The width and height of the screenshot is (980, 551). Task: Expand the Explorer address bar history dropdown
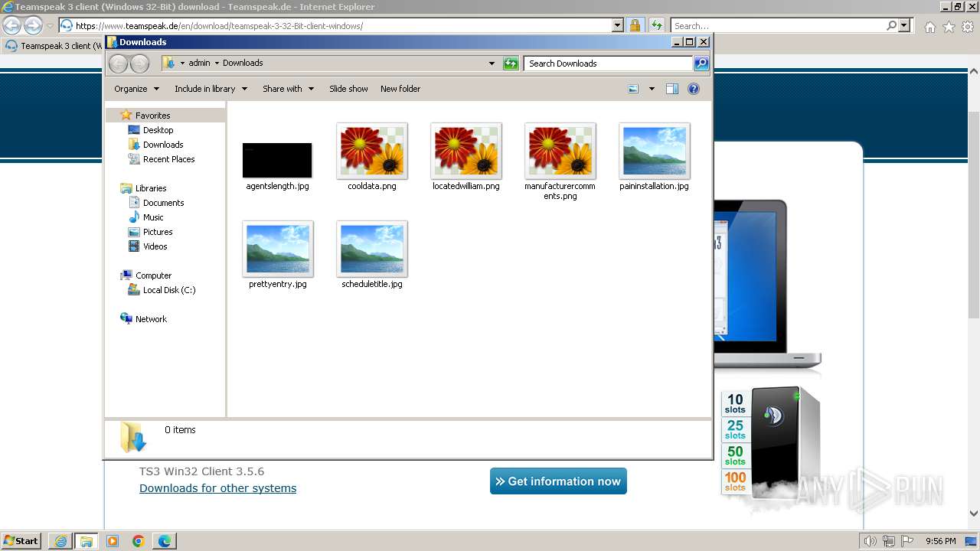[492, 64]
